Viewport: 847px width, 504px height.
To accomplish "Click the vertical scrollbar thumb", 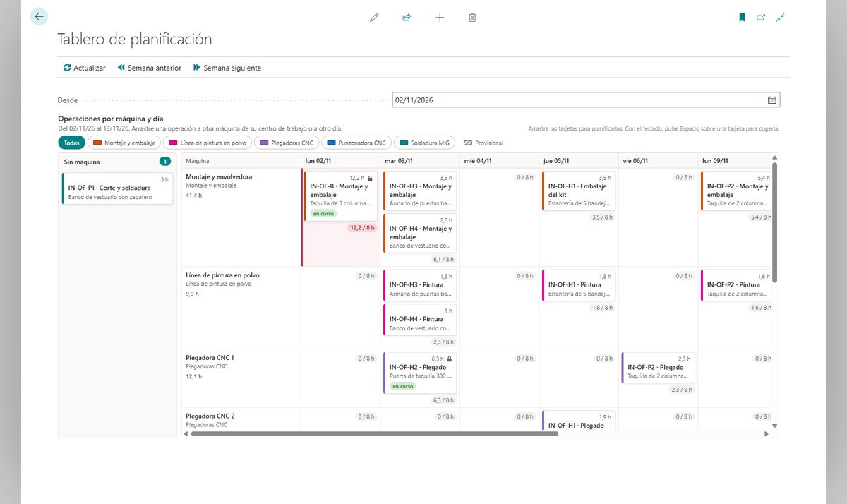I will coord(774,222).
